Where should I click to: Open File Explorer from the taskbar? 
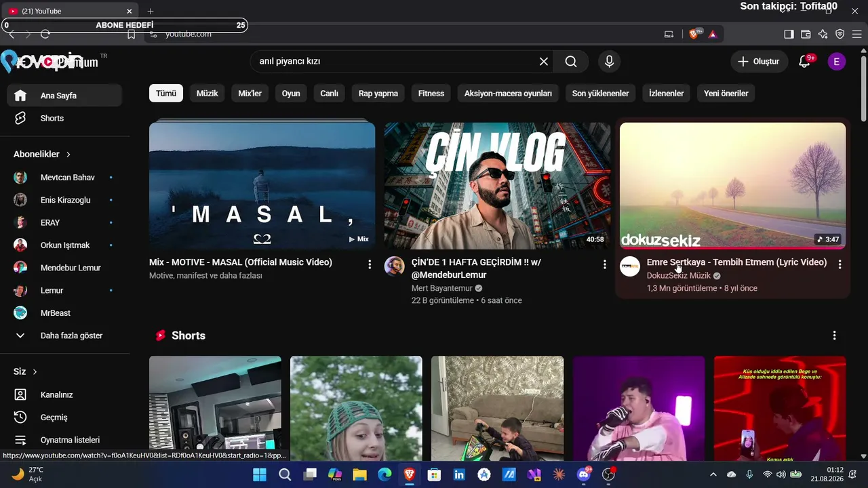click(x=359, y=474)
